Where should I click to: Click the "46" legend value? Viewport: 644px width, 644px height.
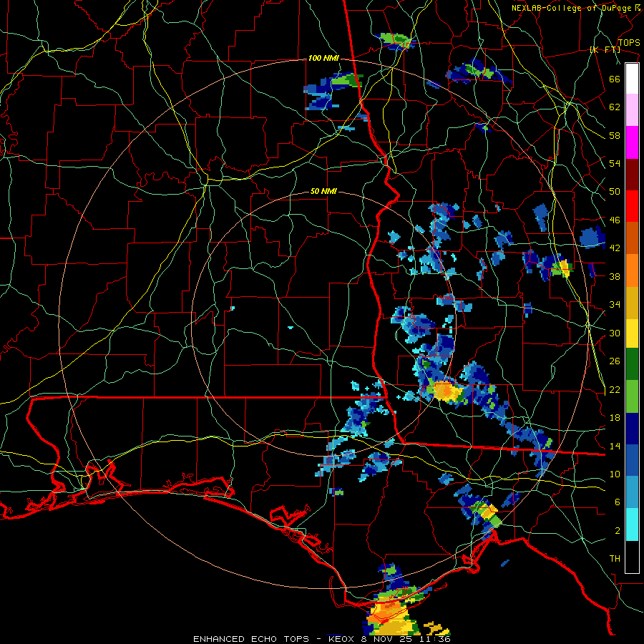pos(615,220)
